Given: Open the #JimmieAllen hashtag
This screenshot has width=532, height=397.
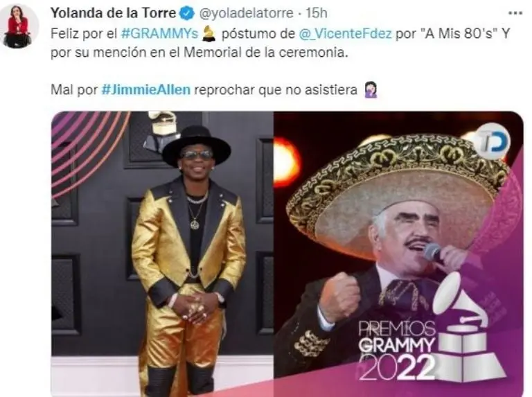Looking at the screenshot, I should pyautogui.click(x=146, y=90).
